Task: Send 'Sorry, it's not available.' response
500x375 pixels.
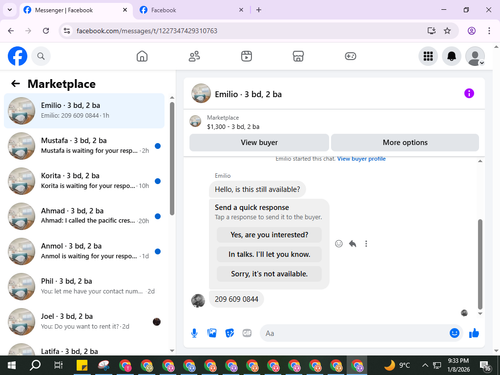Action: click(x=269, y=274)
